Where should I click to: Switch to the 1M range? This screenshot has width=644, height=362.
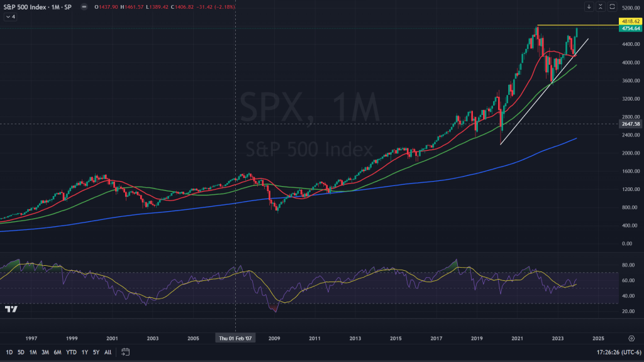pyautogui.click(x=33, y=352)
